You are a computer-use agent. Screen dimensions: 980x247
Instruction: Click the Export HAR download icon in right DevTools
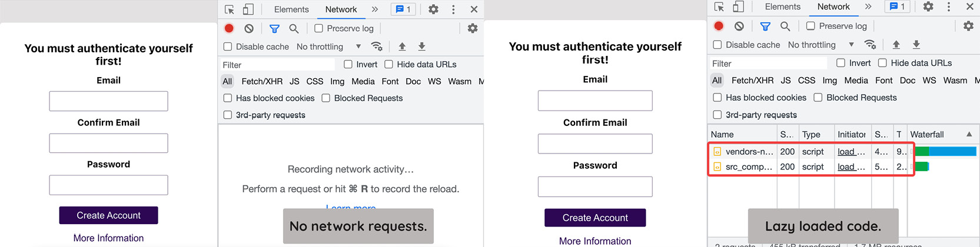pyautogui.click(x=916, y=45)
